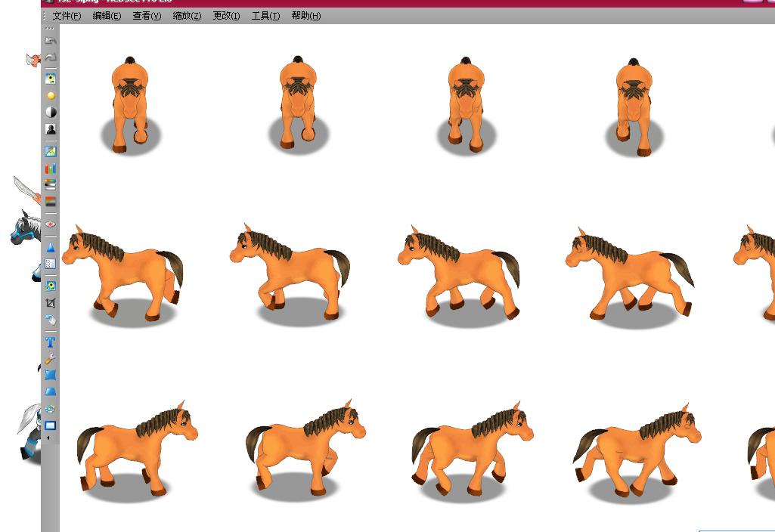Open the 文件(F) menu
The image size is (775, 532).
[x=67, y=16]
